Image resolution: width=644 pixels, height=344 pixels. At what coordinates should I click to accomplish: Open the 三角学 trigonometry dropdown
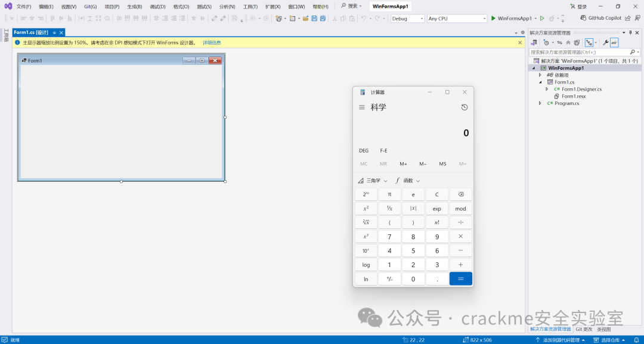point(373,181)
